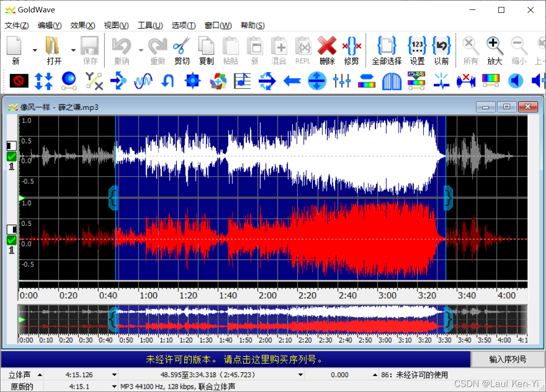Expand the Undo (撤销) dropdown arrow
This screenshot has height=392, width=546.
(x=141, y=51)
